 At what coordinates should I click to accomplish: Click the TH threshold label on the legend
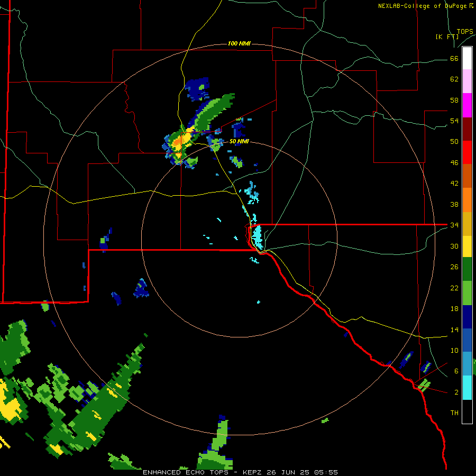[454, 413]
